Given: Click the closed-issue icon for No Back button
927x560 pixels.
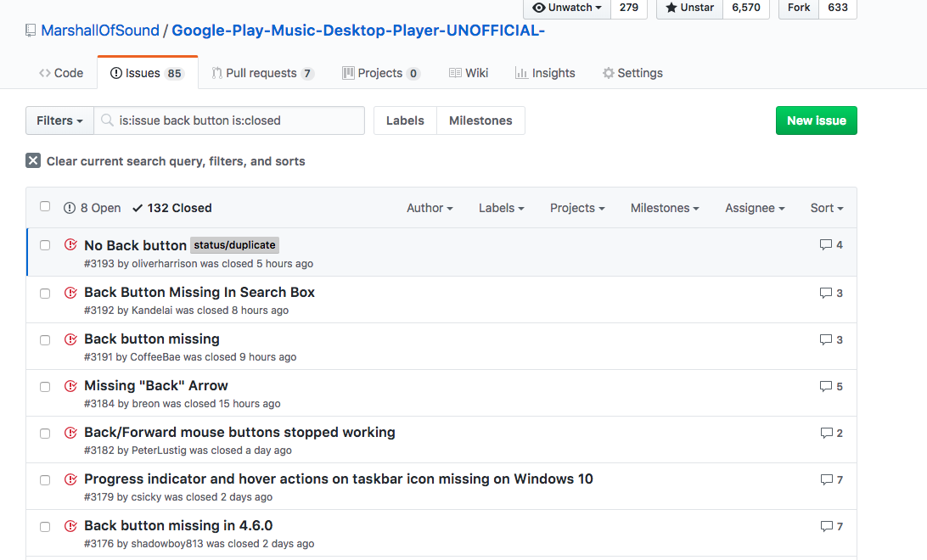Looking at the screenshot, I should click(x=71, y=244).
